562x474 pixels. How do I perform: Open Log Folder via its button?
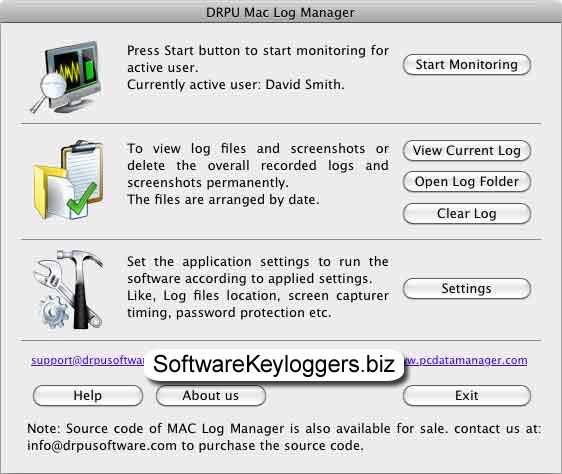(x=466, y=182)
